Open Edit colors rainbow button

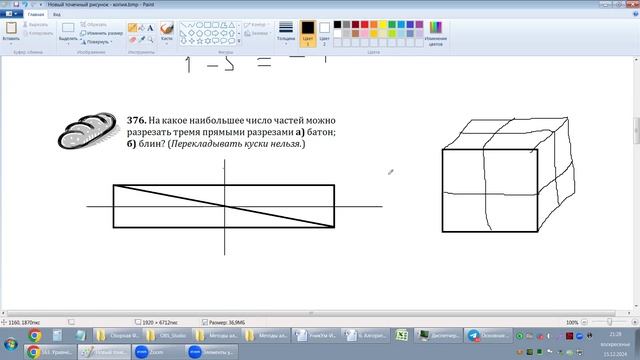click(x=436, y=33)
